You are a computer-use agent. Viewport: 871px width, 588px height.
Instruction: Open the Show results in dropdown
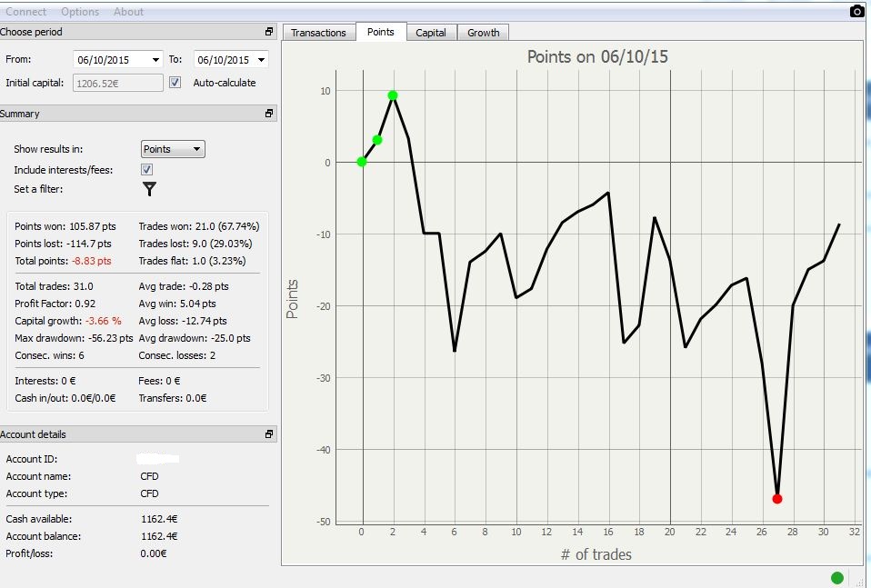tap(173, 149)
